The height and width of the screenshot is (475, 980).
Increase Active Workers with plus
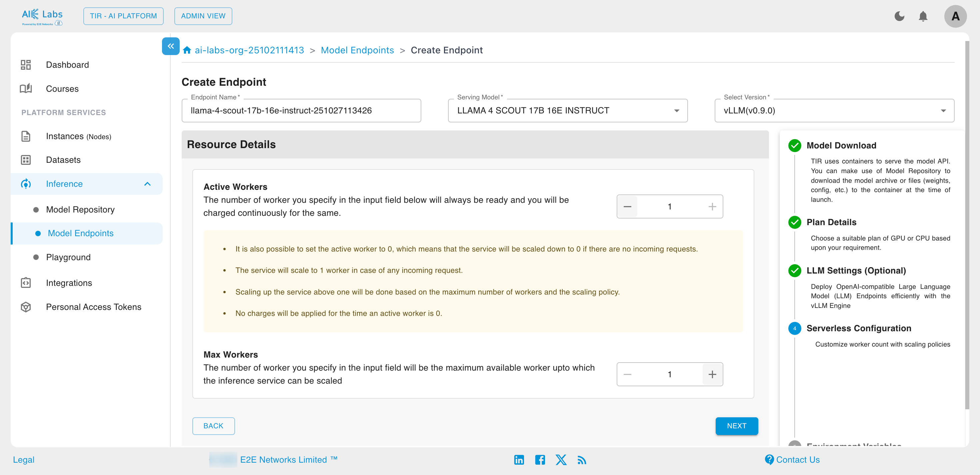click(x=712, y=207)
